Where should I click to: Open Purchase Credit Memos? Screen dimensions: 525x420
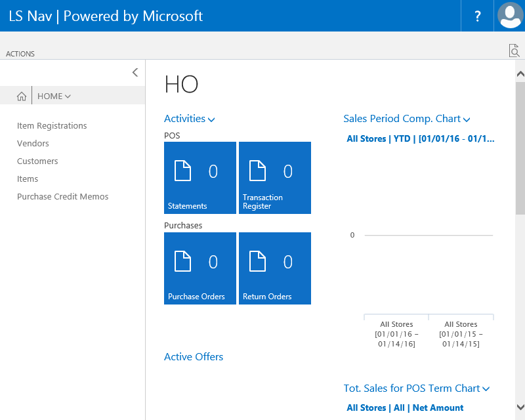tap(63, 197)
